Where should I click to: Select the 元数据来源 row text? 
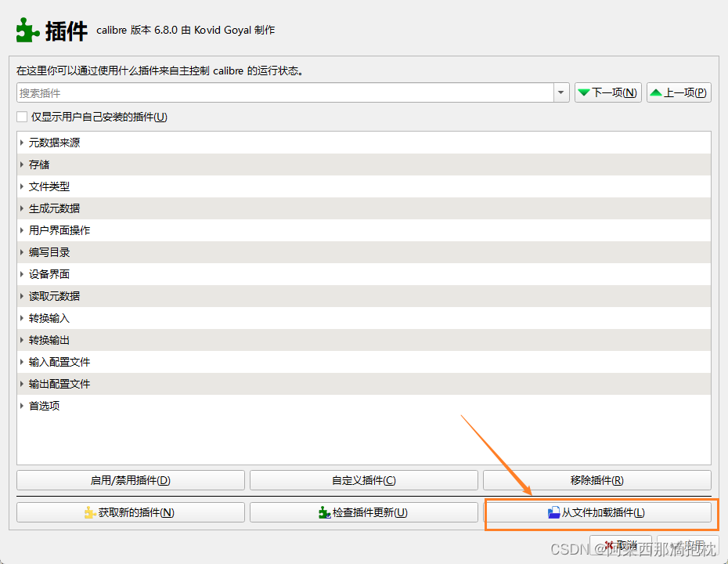coord(54,143)
